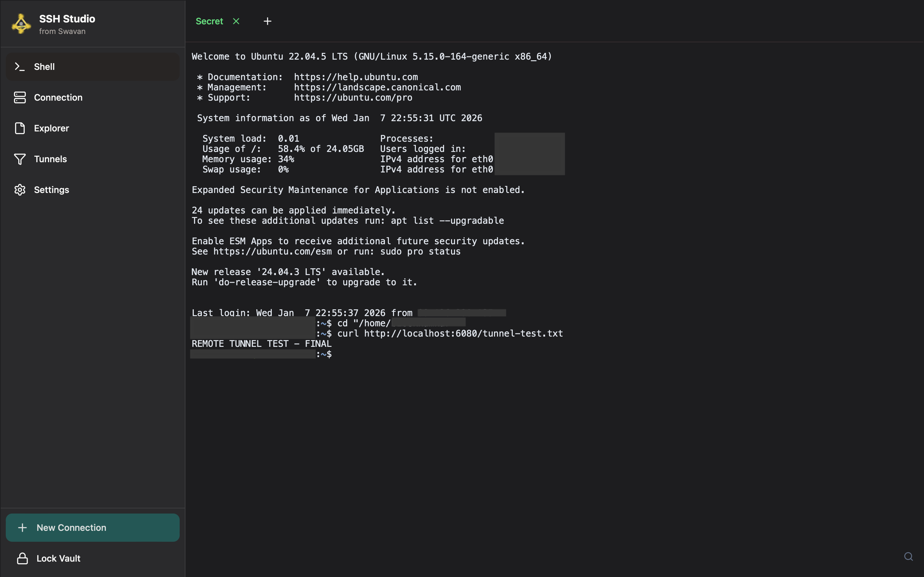This screenshot has height=577, width=924.
Task: Click the plus icon to open new tab
Action: [267, 21]
